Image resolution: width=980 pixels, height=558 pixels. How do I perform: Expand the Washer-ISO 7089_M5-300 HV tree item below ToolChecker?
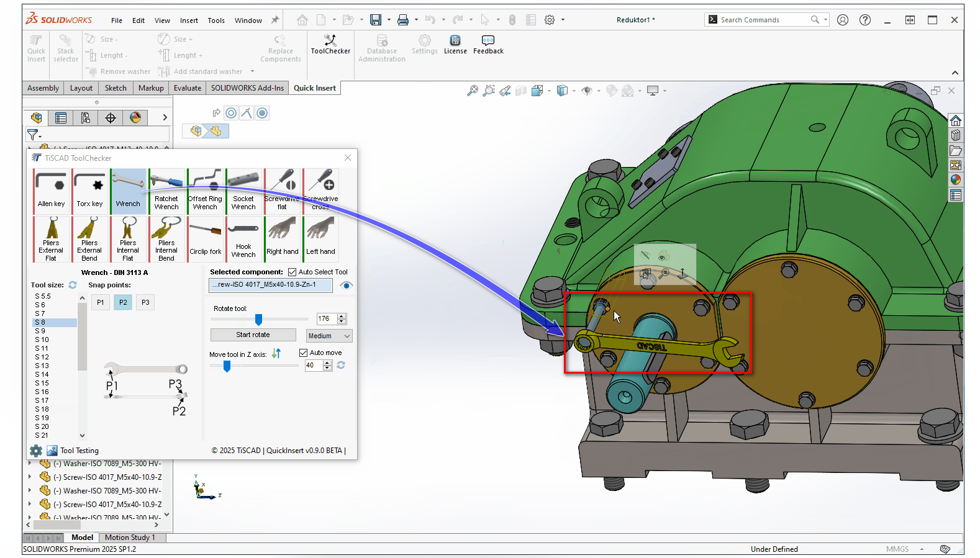tap(30, 464)
